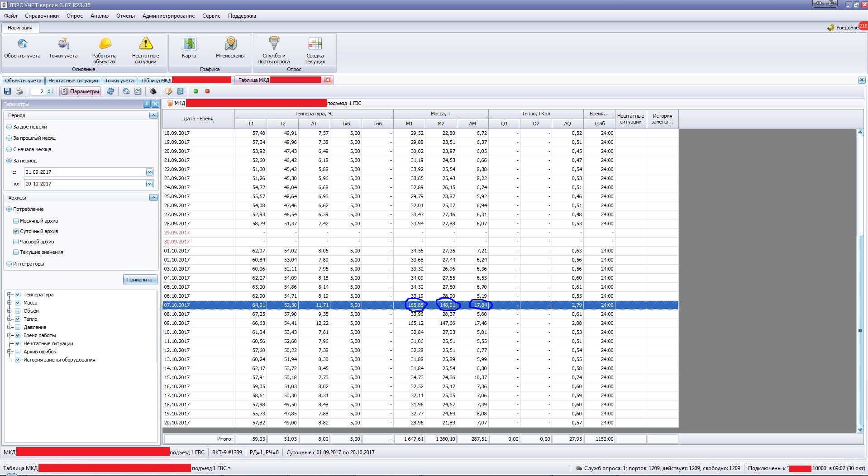Enable the Объём parameter checkbox
The image size is (868, 476).
point(18,311)
